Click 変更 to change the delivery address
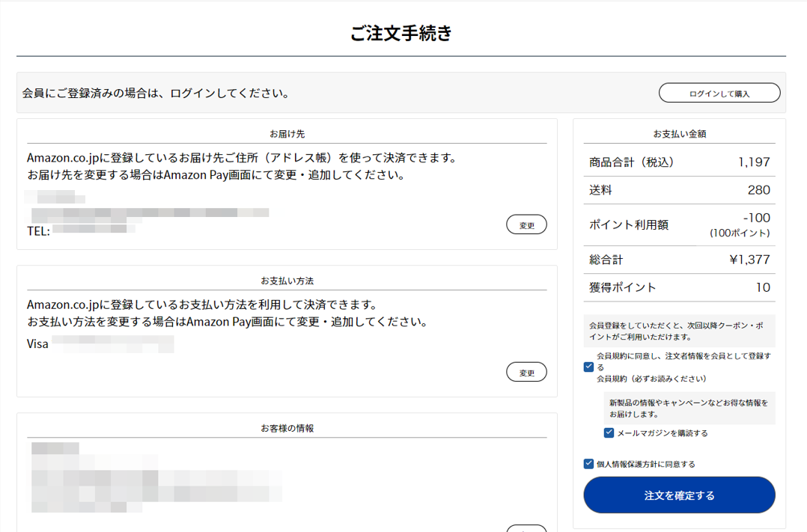This screenshot has height=532, width=807. 526,224
